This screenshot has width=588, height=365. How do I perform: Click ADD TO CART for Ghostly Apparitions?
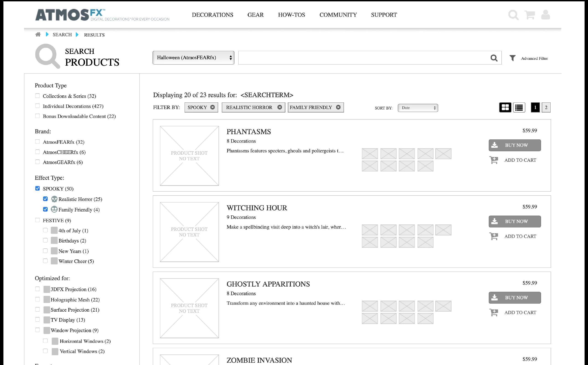(x=520, y=313)
